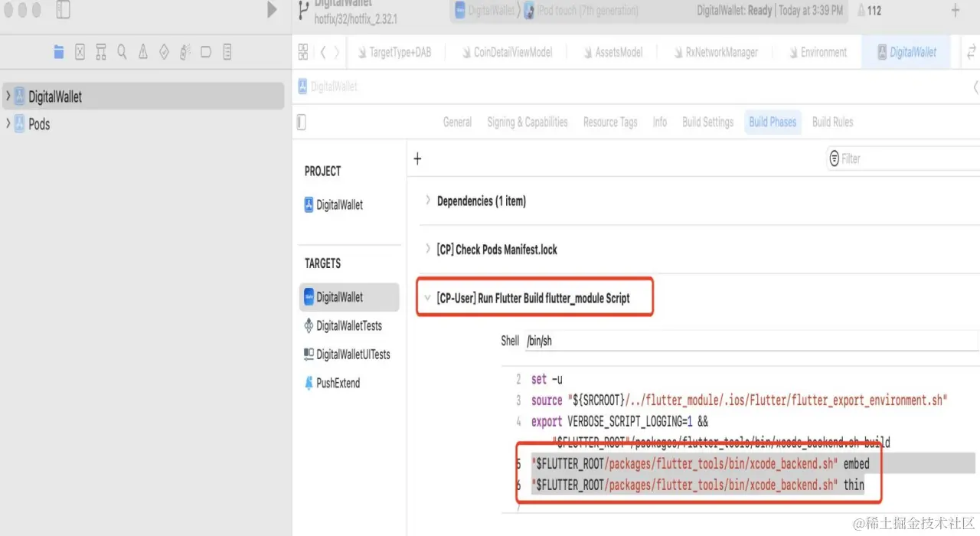Select the DigitalWalletTests target
Screen dimensions: 980x536
343,325
